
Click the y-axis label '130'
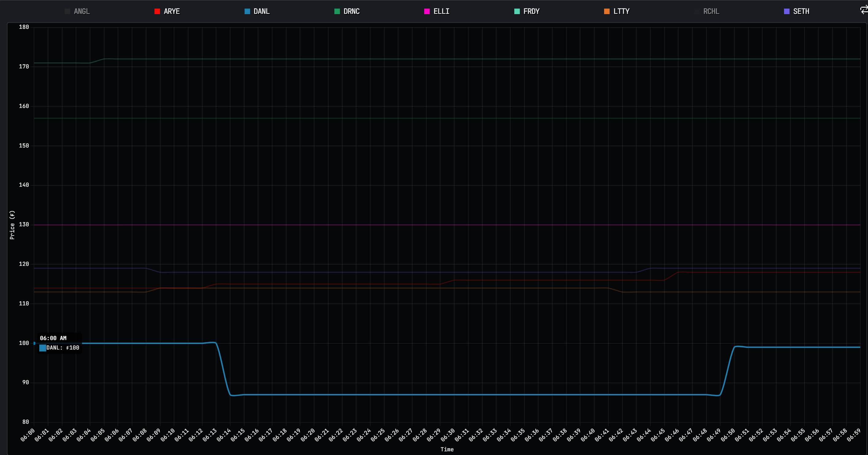click(24, 224)
